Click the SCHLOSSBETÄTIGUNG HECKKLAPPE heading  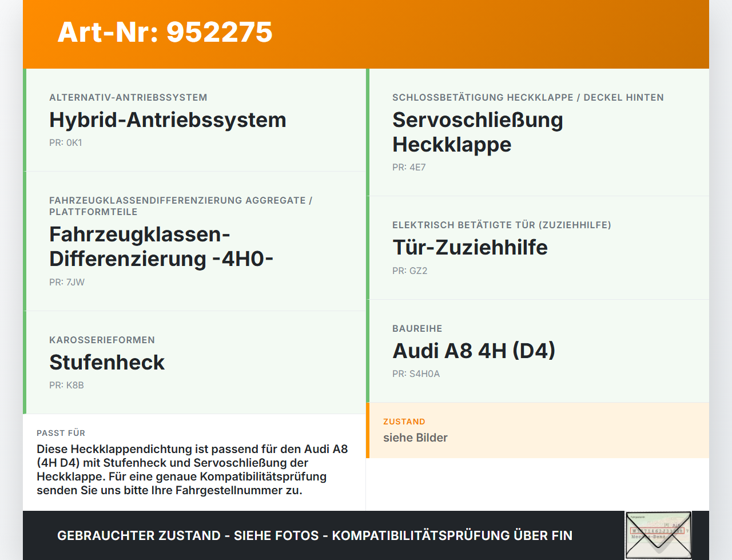pyautogui.click(x=527, y=97)
